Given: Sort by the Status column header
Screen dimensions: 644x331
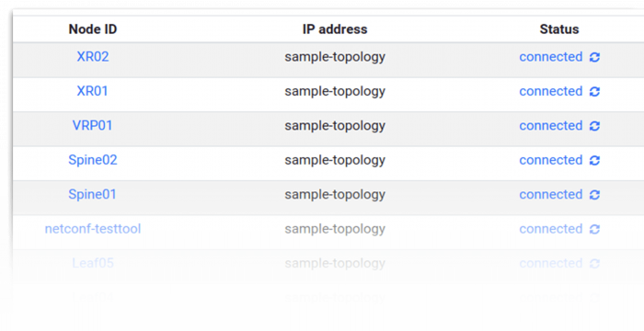Looking at the screenshot, I should pos(559,29).
